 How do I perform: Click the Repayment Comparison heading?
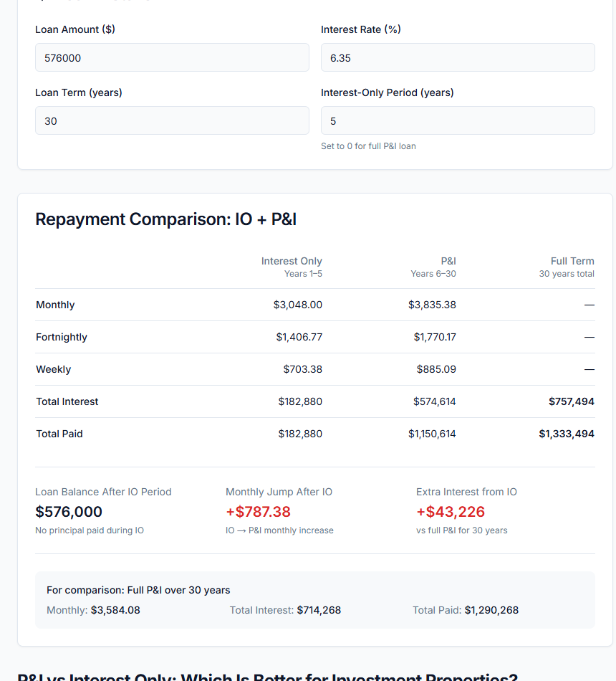[x=165, y=219]
